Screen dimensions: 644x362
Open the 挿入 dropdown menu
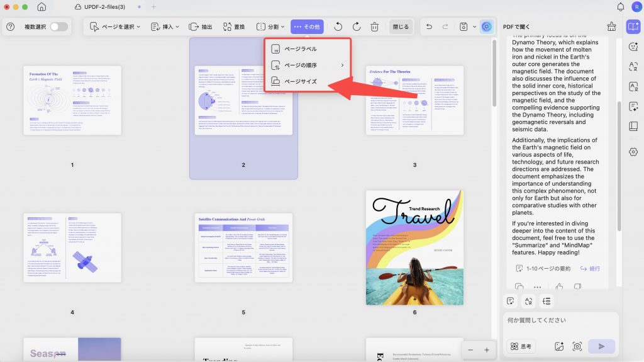pos(165,26)
